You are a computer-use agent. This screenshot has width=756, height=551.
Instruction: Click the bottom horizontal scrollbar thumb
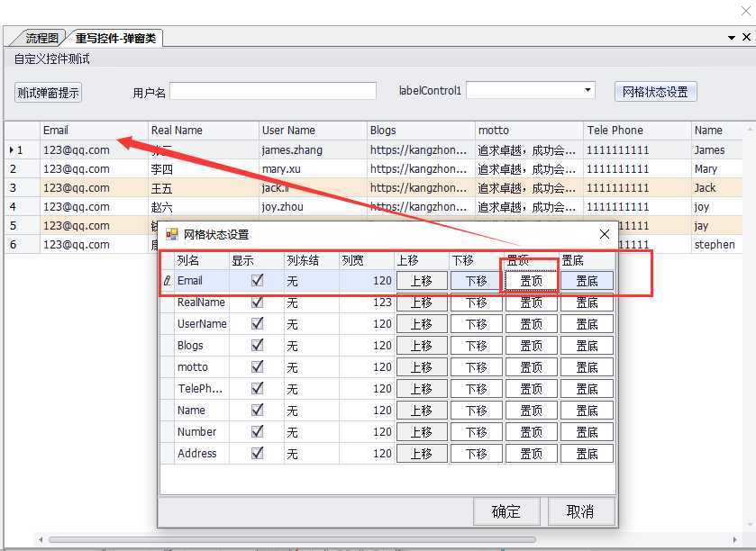pyautogui.click(x=292, y=539)
